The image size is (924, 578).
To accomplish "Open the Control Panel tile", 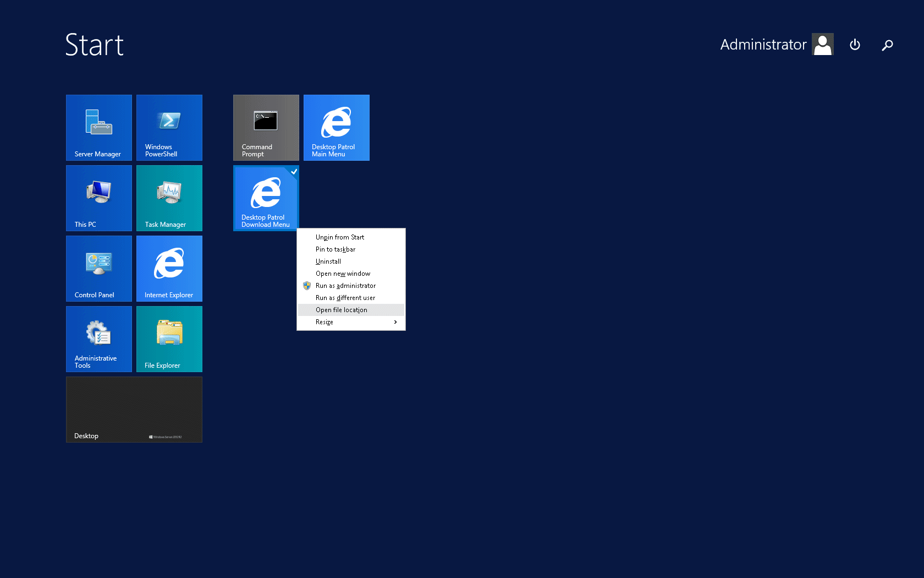I will point(99,269).
